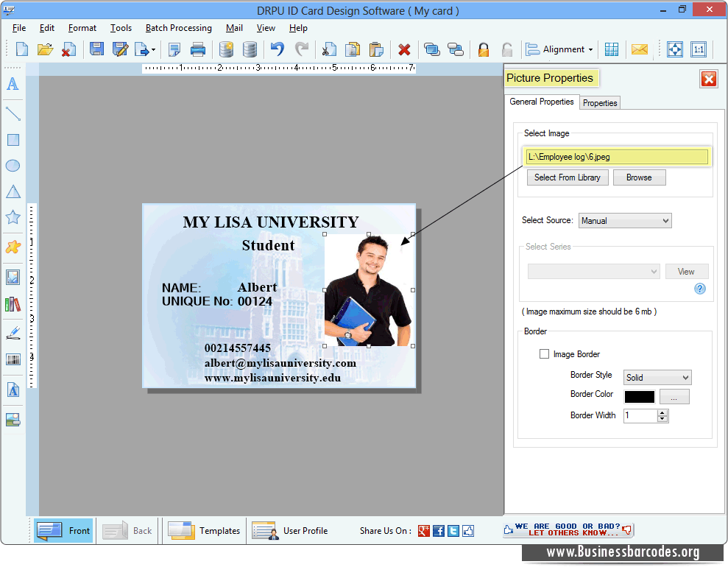Viewport: 728px width, 567px height.
Task: Open the export icon dropdown arrow
Action: click(x=153, y=49)
